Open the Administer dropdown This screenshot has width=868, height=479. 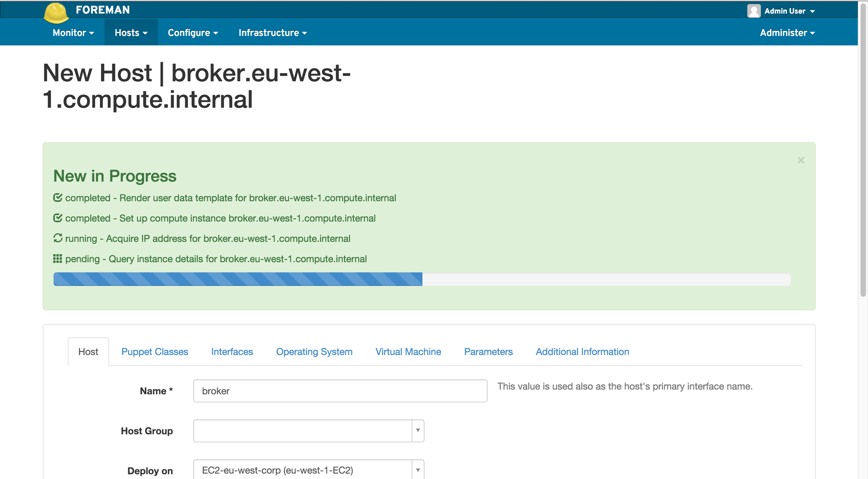click(787, 33)
